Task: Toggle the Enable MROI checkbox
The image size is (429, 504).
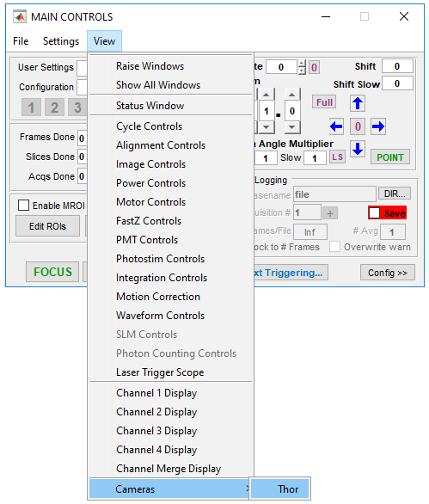Action: 24,205
